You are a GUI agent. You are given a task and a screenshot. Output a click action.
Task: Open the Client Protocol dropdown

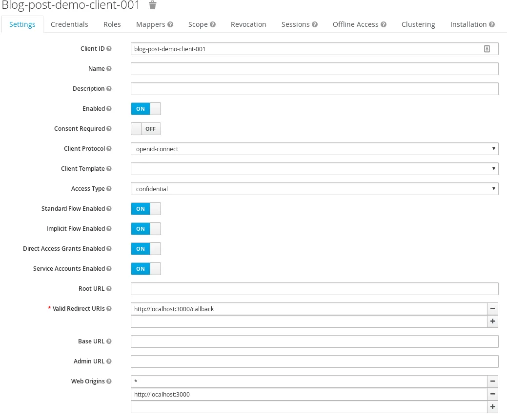pos(315,149)
